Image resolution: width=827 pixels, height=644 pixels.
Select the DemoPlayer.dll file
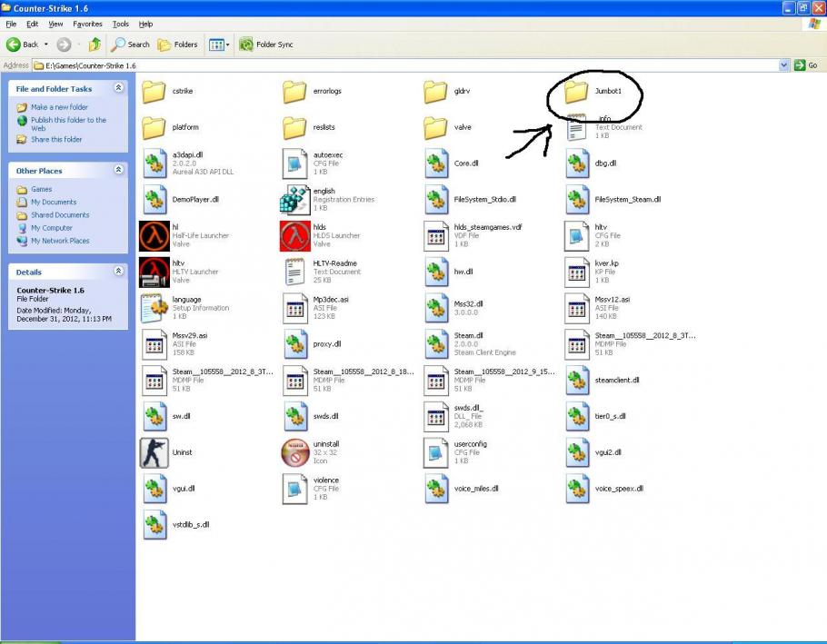tap(154, 200)
